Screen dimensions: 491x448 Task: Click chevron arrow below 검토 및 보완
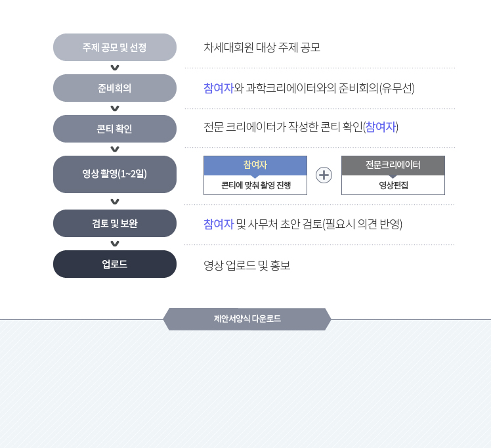tap(115, 244)
